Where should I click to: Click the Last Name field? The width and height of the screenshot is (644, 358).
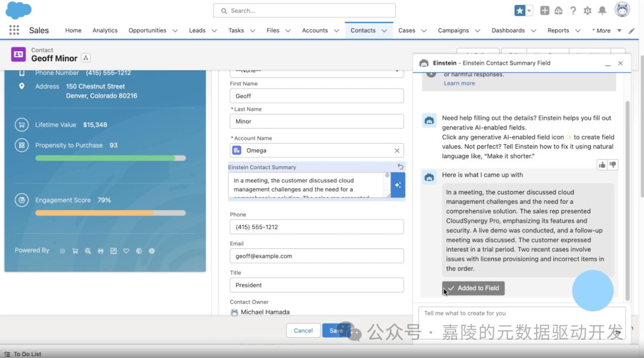pos(317,122)
